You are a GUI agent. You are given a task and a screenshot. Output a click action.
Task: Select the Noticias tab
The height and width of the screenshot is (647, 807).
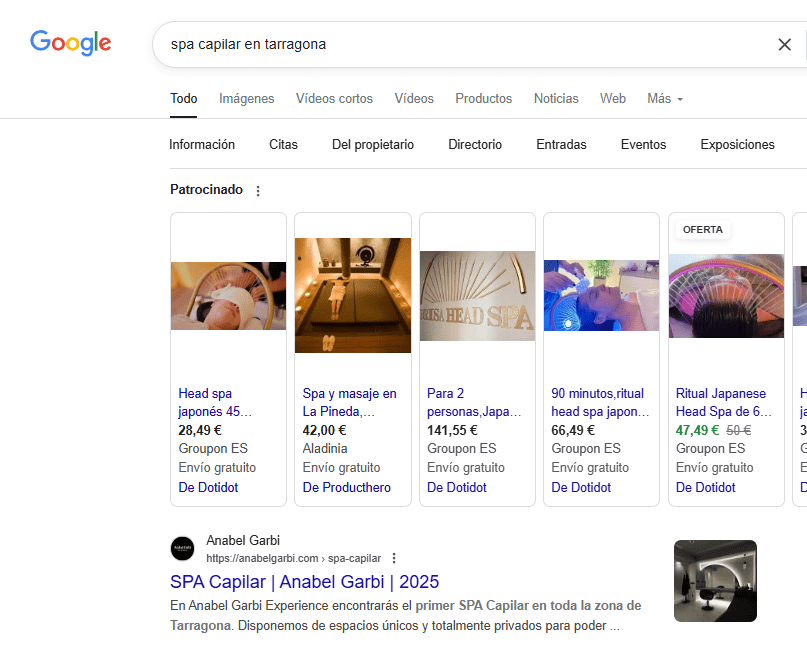[x=556, y=99]
